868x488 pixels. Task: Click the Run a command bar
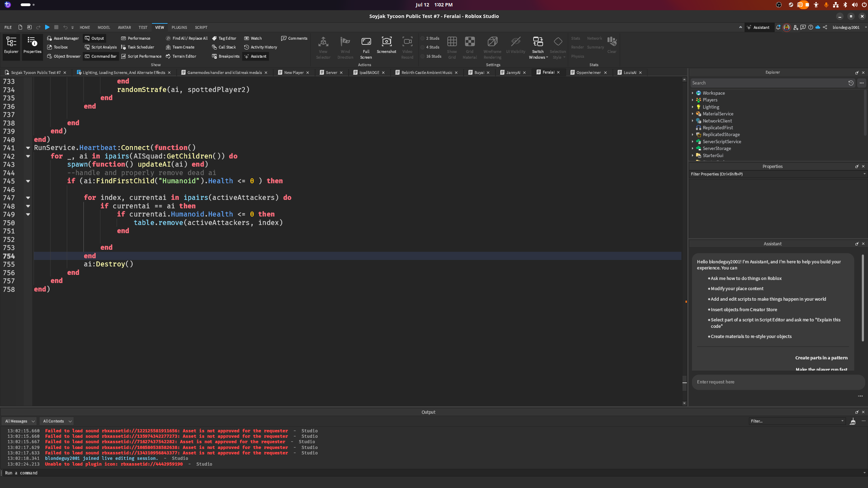(x=433, y=473)
